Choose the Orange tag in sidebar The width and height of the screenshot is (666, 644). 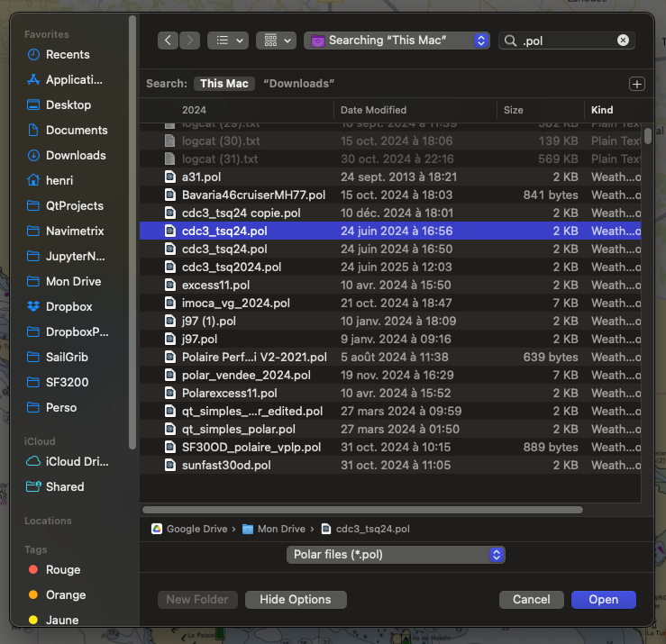pos(65,594)
